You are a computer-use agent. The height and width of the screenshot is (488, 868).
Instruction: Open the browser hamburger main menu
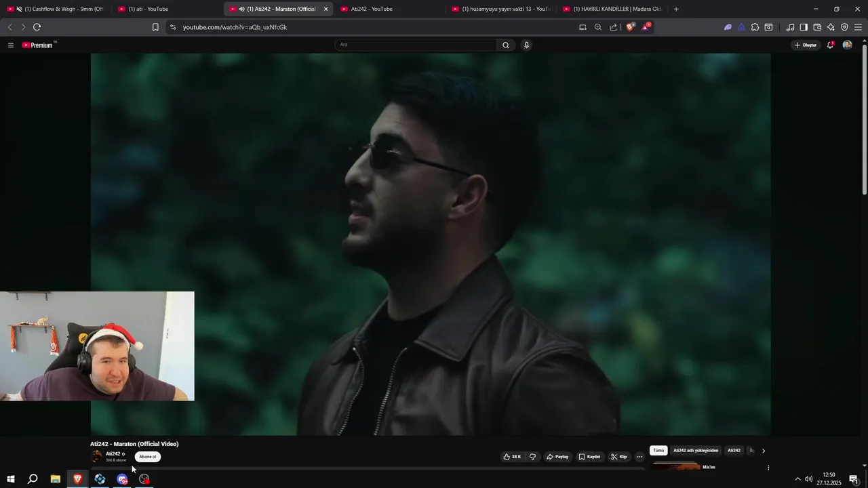click(858, 27)
